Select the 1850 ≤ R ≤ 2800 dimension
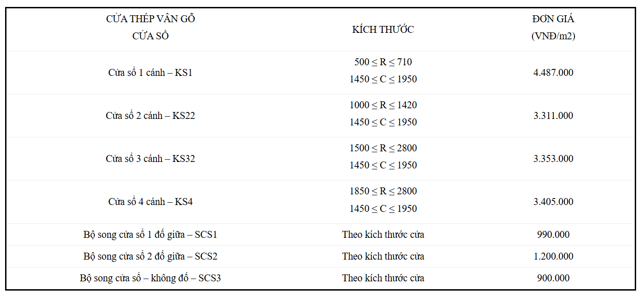The width and height of the screenshot is (644, 298). [383, 191]
